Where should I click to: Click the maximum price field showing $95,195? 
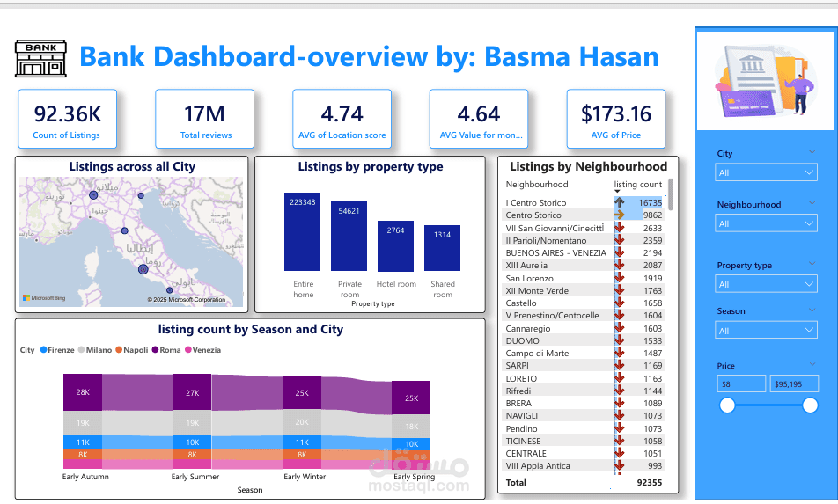[794, 383]
